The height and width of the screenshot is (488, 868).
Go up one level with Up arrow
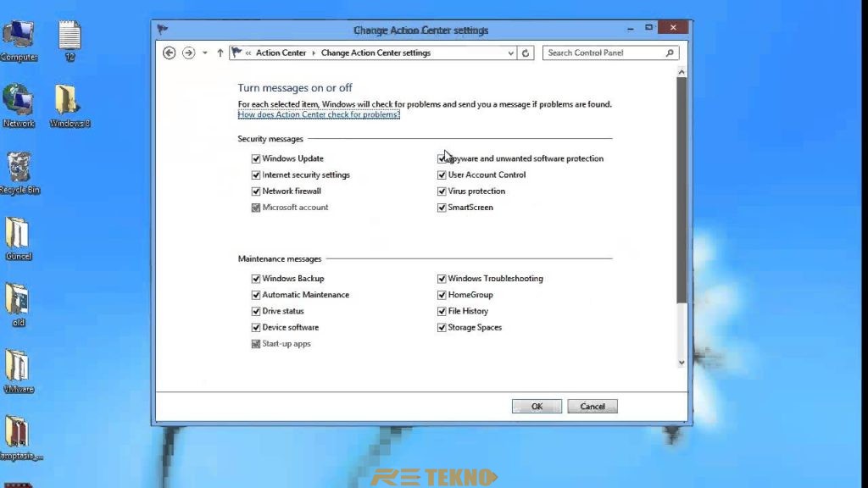[x=220, y=53]
